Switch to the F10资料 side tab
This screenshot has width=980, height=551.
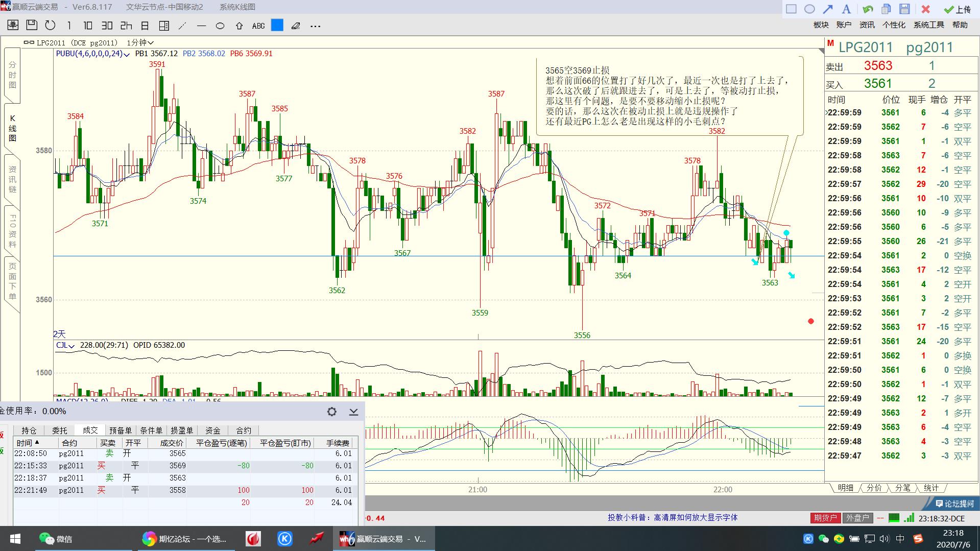pos(12,231)
